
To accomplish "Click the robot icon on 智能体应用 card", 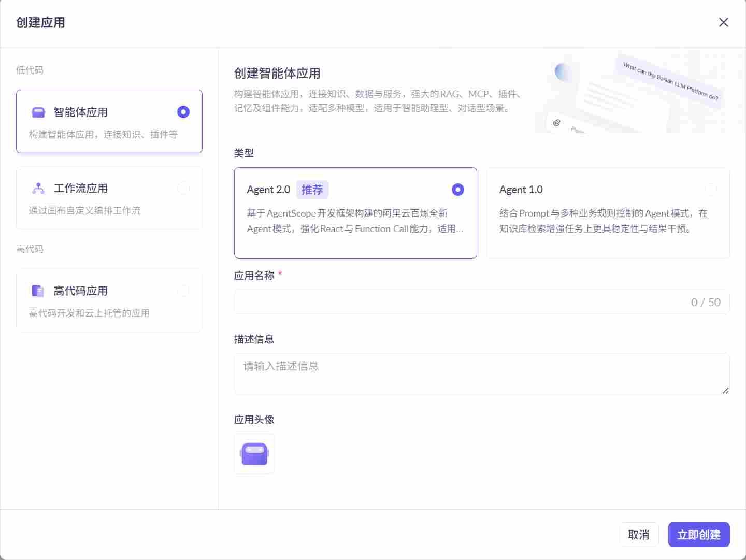I will click(x=38, y=112).
